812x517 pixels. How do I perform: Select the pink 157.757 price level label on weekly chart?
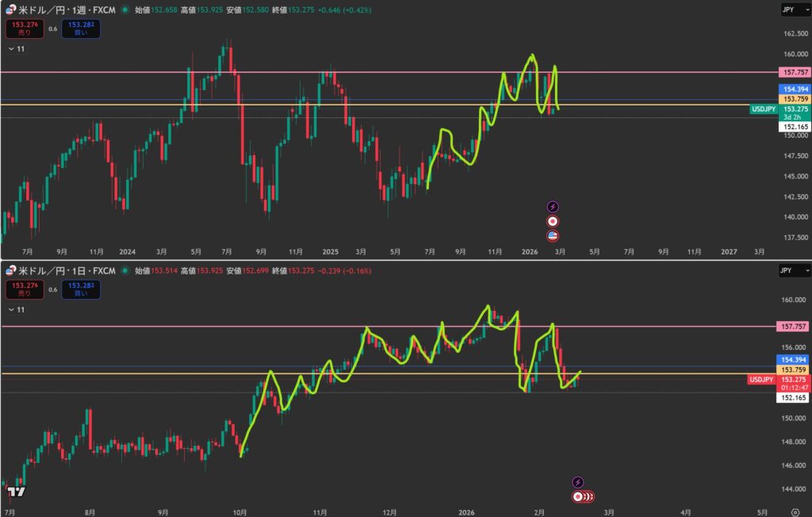point(794,72)
